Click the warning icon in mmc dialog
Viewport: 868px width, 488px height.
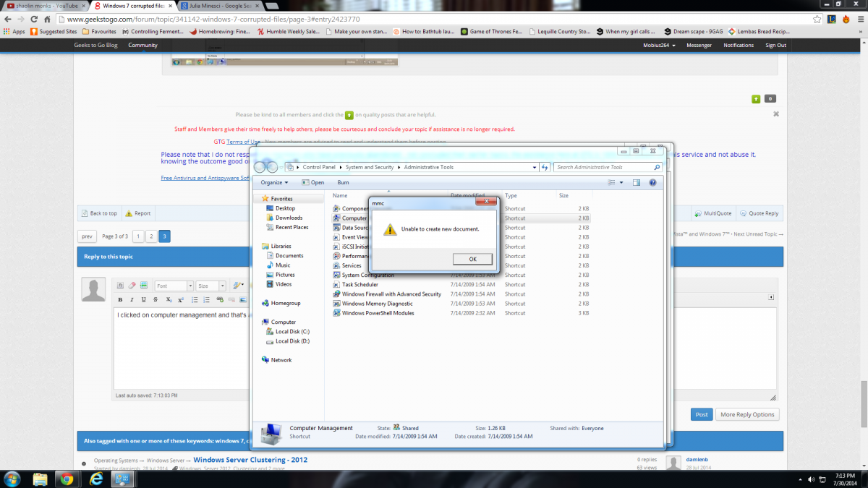pyautogui.click(x=390, y=229)
